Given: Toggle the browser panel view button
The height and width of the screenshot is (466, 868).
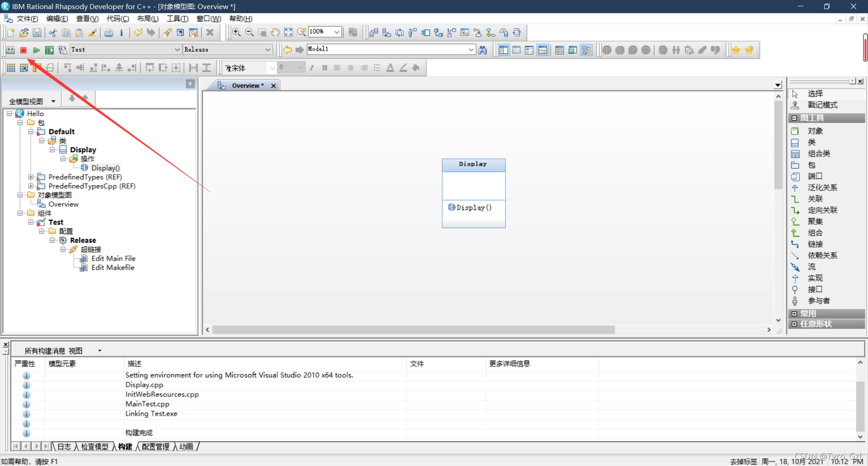Looking at the screenshot, I should pyautogui.click(x=504, y=50).
